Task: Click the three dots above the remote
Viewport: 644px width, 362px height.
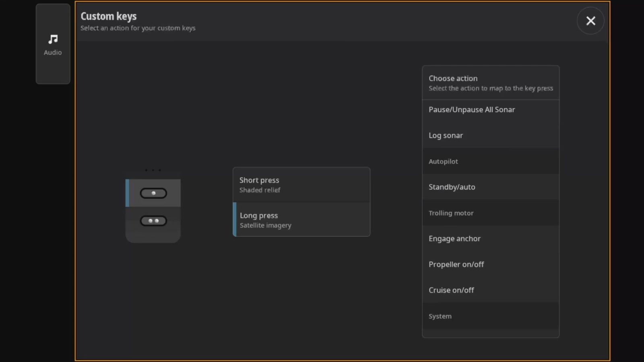Action: coord(153,170)
